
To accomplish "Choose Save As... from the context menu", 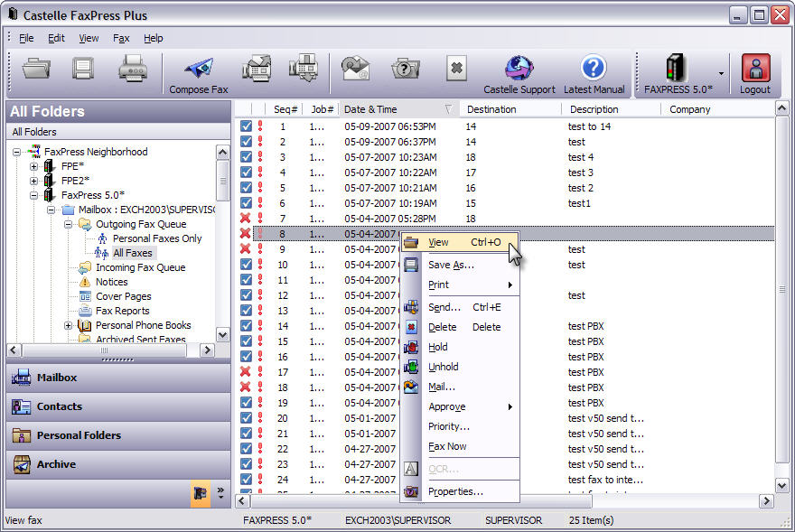I will (461, 265).
